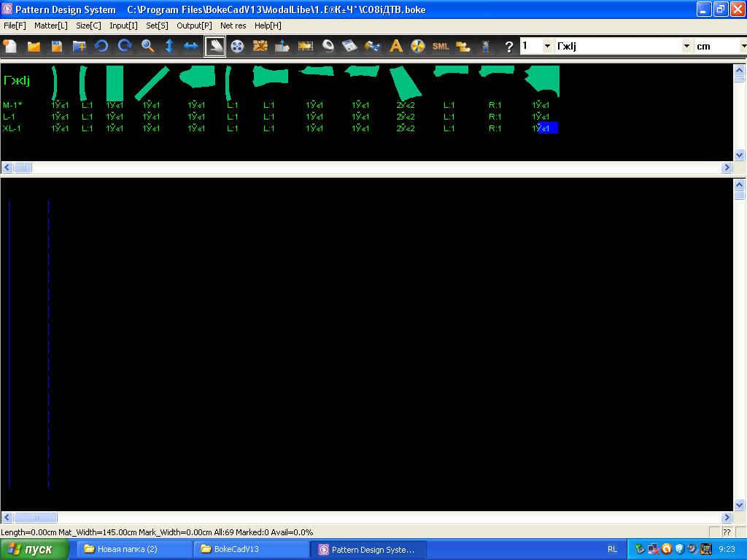
Task: Click left arrow of piece panel horizontal scrollbar
Action: 7,167
